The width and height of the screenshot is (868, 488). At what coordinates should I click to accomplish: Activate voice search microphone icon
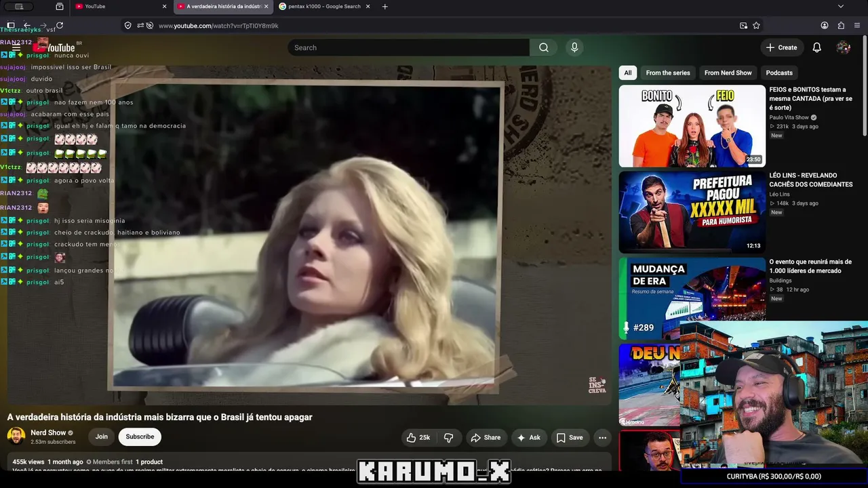pos(574,47)
